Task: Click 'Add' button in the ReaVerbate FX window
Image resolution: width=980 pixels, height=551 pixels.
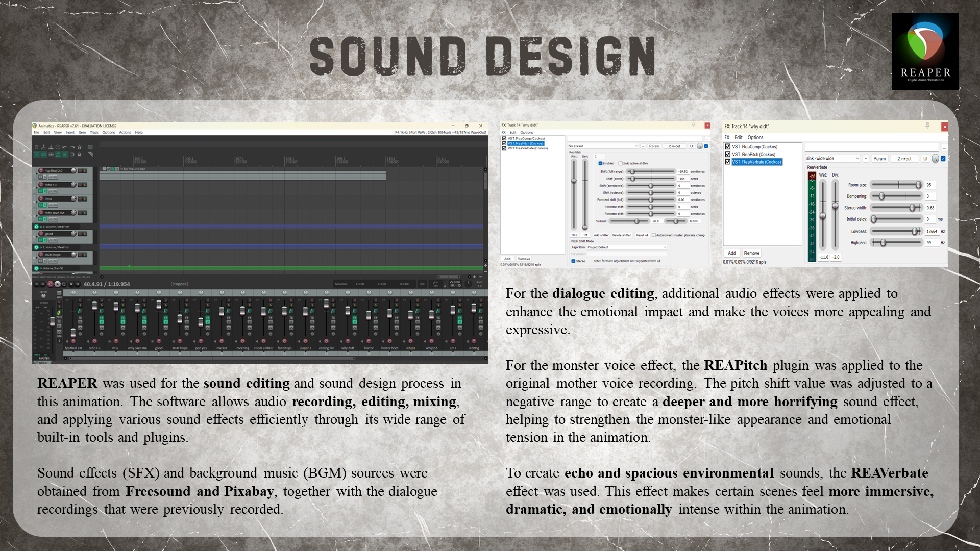Action: tap(732, 253)
